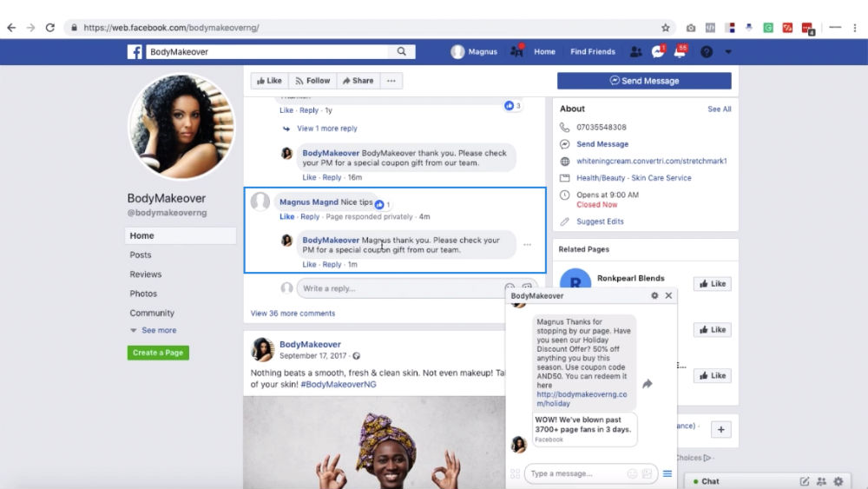Open chat bar settings gear

[x=838, y=482]
